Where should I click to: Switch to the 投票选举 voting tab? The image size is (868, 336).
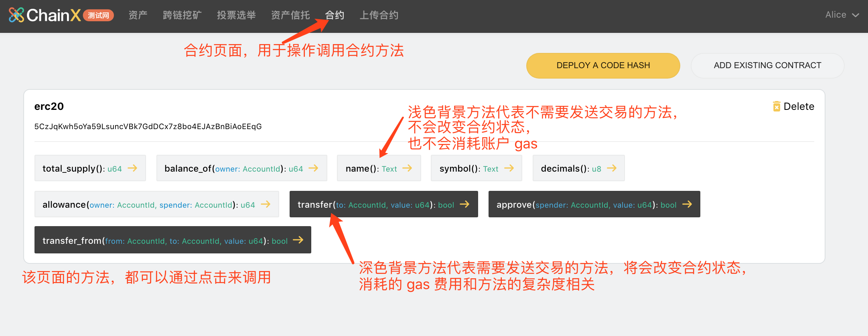[x=236, y=15]
